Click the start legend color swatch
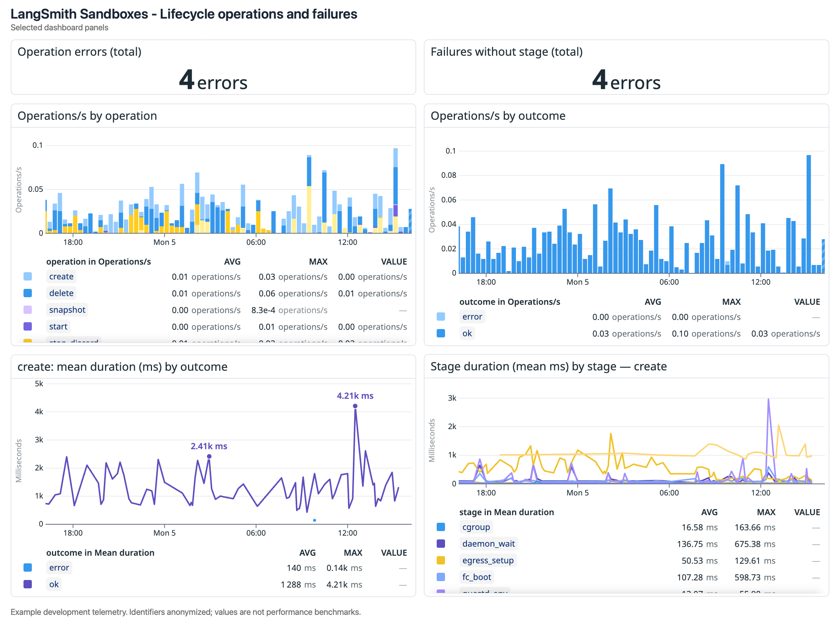 pyautogui.click(x=28, y=326)
